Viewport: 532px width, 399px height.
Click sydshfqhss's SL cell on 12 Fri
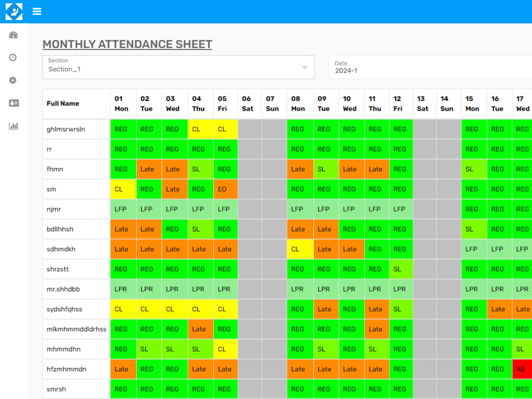(x=401, y=309)
